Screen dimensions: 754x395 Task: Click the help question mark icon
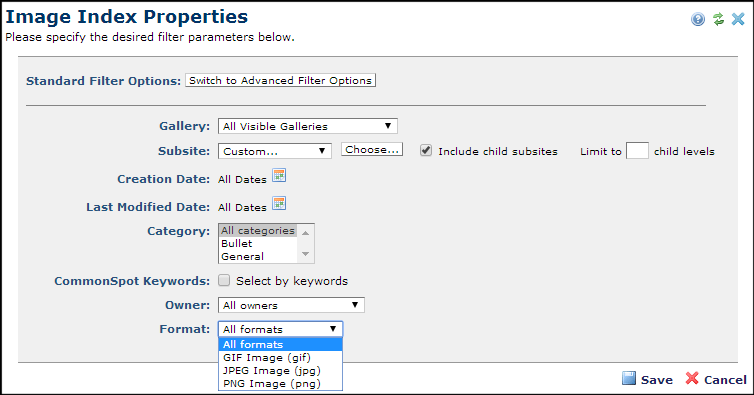click(698, 19)
